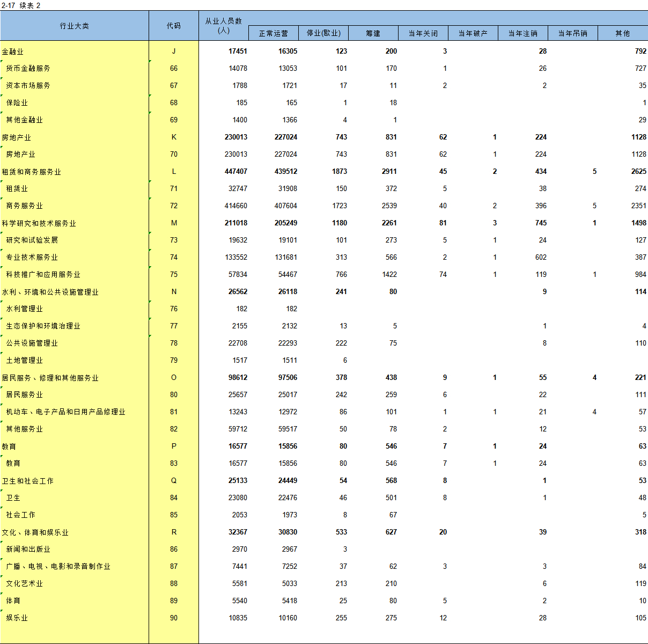This screenshot has width=648, height=644.
Task: Select the 文化艺术业 cell
Action: [x=75, y=584]
